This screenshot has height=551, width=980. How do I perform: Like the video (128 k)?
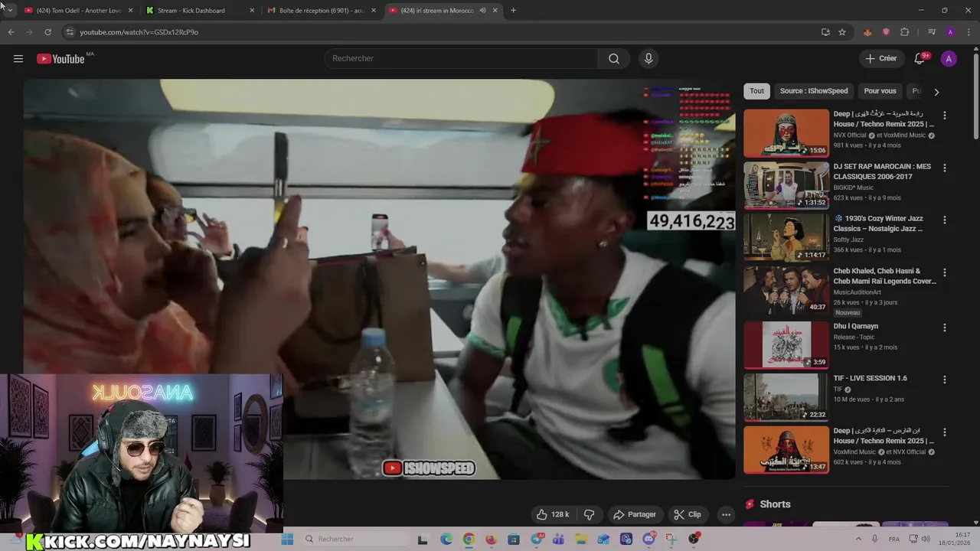[552, 514]
